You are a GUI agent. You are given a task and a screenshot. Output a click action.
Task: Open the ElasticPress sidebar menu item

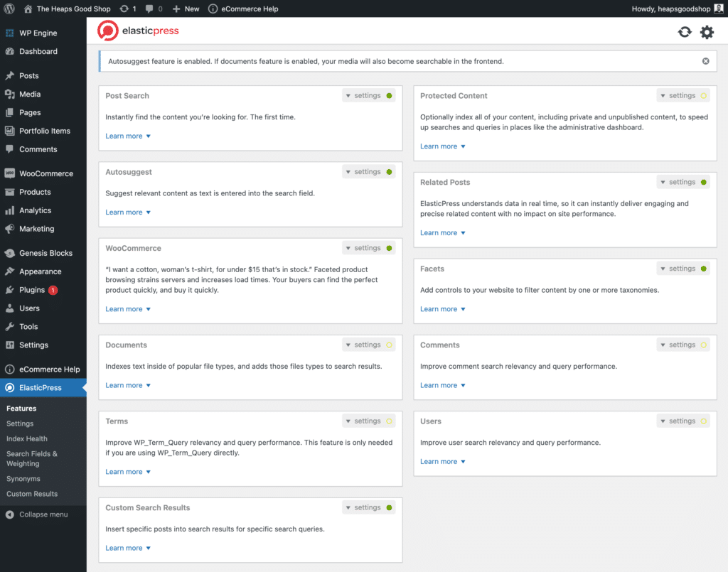pos(43,388)
